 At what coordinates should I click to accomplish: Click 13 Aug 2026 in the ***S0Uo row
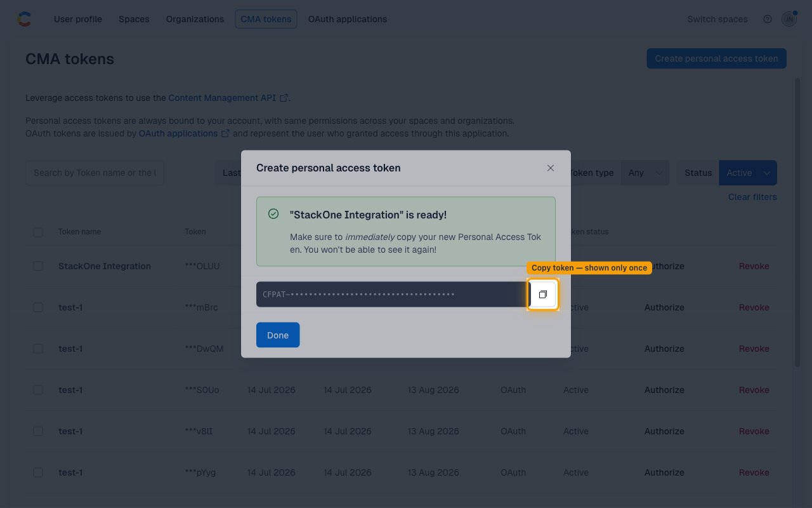pyautogui.click(x=433, y=390)
